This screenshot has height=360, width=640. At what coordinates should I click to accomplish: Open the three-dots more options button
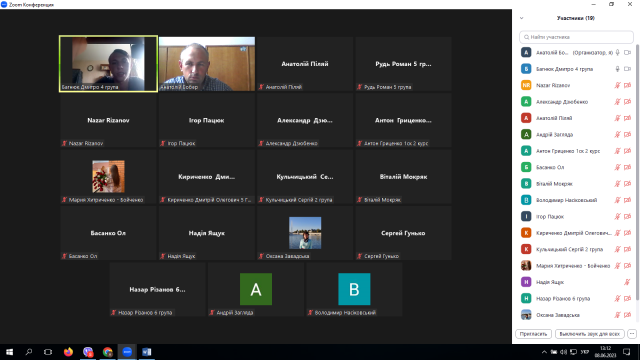pos(632,334)
